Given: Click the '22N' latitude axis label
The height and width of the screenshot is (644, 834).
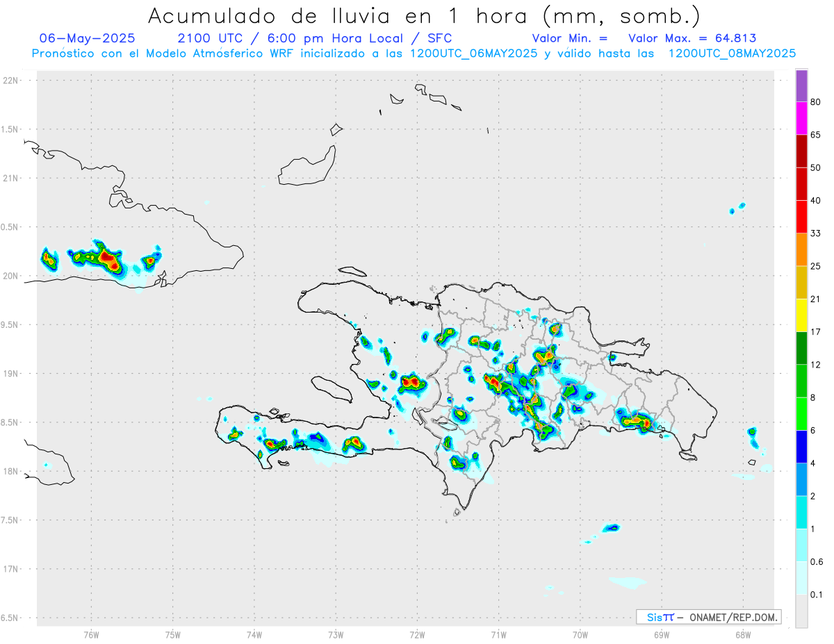Looking at the screenshot, I should [10, 81].
